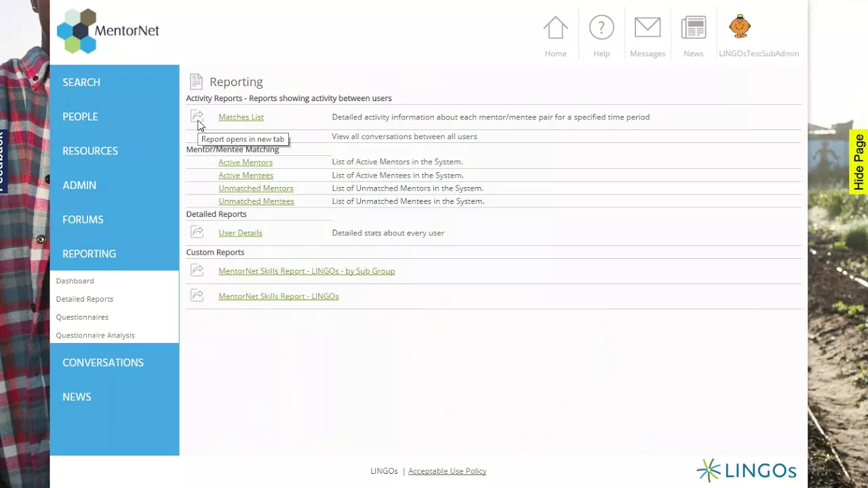Open RESOURCES in sidebar

coord(90,150)
